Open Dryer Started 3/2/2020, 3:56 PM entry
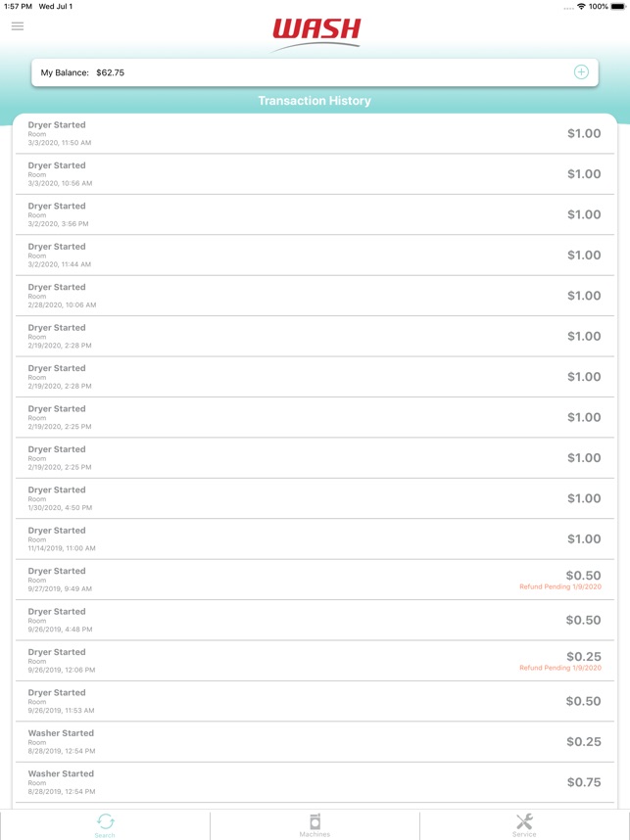 coord(315,214)
